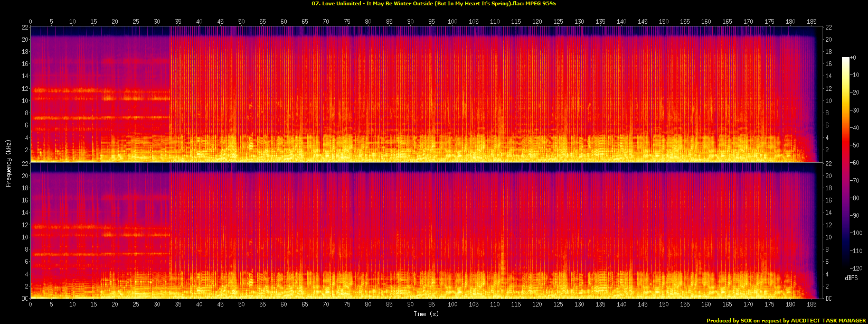The height and width of the screenshot is (324, 868).
Task: Click the 'Produced by SOX' credit text
Action: point(786,321)
